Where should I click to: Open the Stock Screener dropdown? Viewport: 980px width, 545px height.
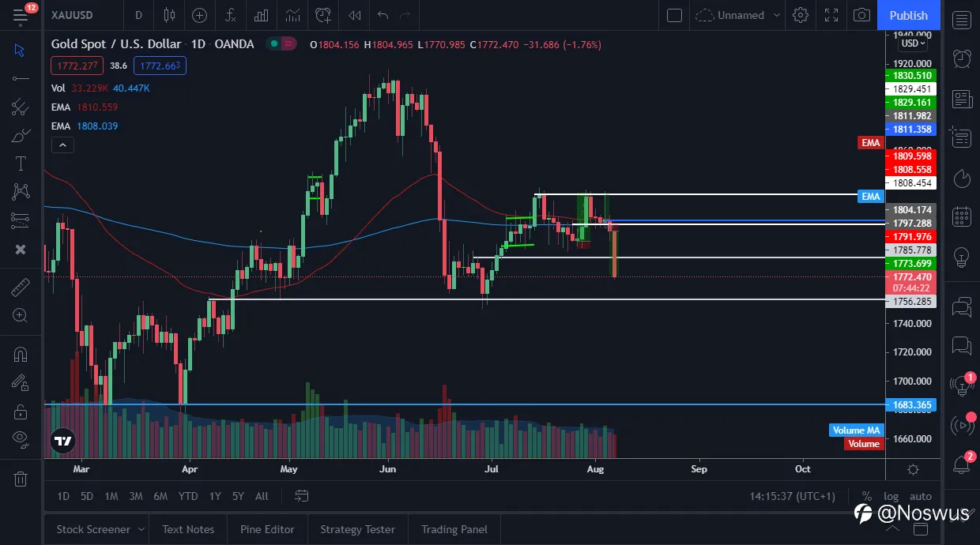coord(100,529)
